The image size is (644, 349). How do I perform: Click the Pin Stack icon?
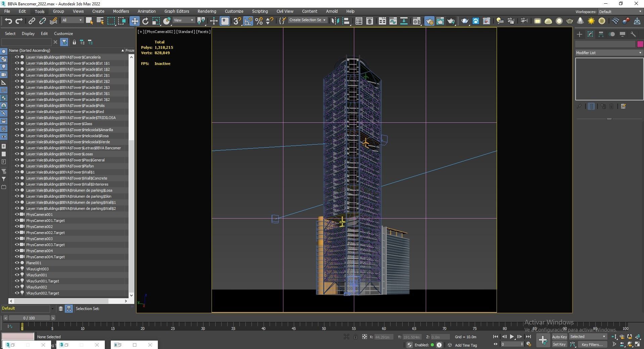[x=579, y=107]
